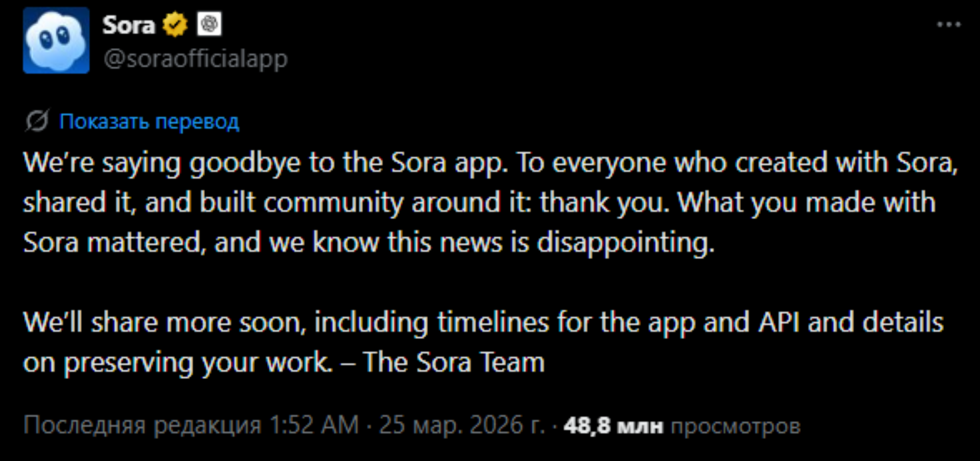The image size is (980, 461).
Task: Click the 25 мар. 2026 г. date
Action: [x=463, y=426]
